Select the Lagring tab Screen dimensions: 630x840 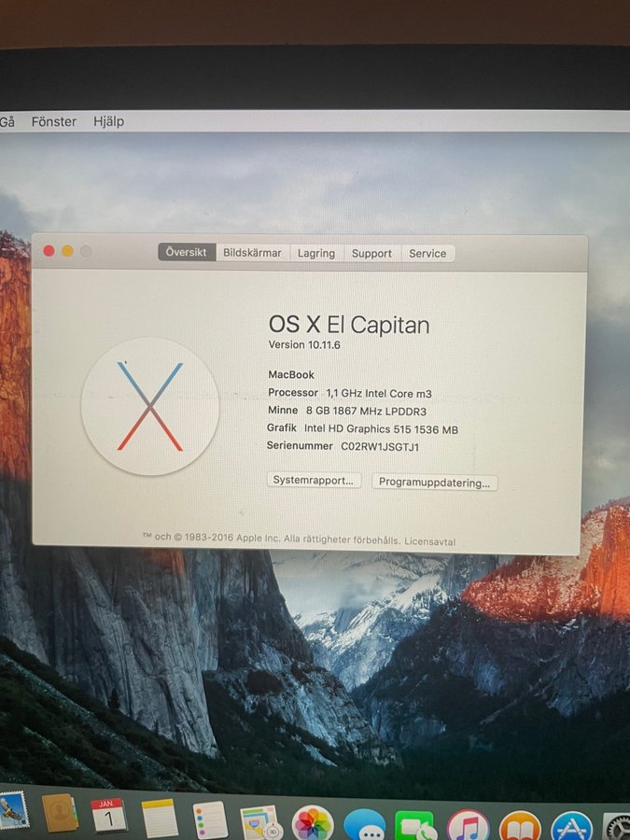tap(316, 254)
